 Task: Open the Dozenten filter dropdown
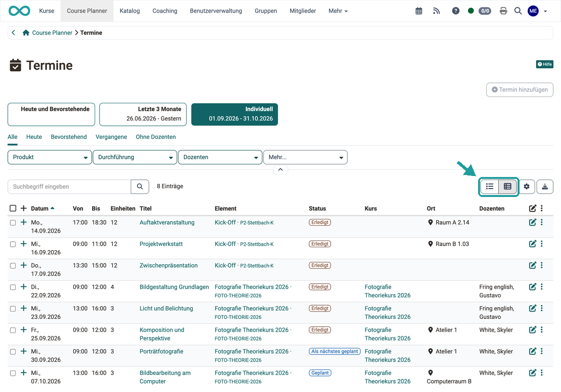pos(220,157)
